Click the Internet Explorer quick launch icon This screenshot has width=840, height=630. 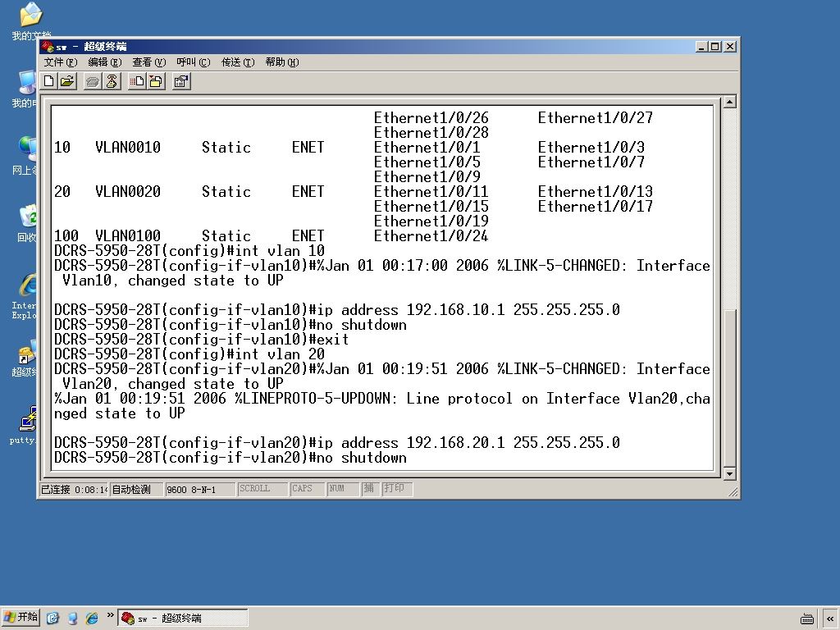pos(92,619)
